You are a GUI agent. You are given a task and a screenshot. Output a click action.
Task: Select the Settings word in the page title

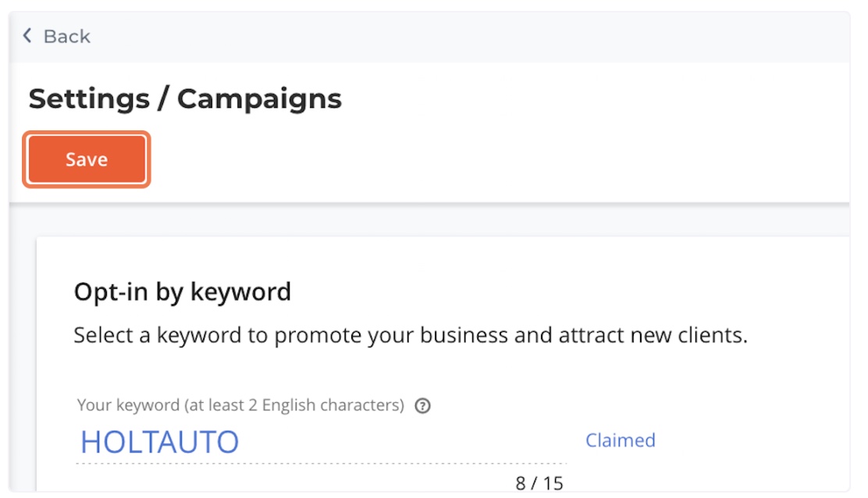pyautogui.click(x=89, y=100)
